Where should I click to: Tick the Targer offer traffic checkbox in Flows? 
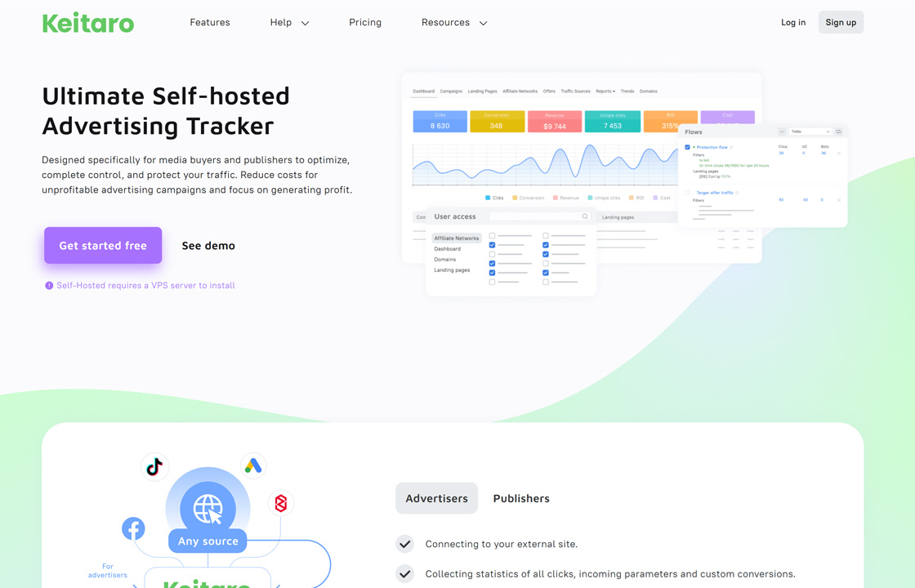pos(687,193)
